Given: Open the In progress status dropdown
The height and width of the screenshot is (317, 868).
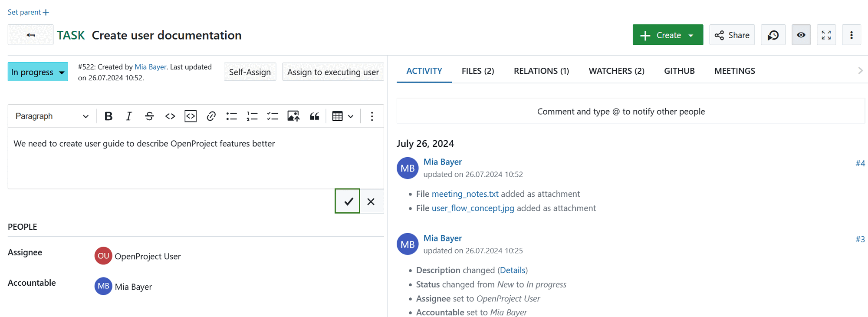Looking at the screenshot, I should pyautogui.click(x=38, y=72).
